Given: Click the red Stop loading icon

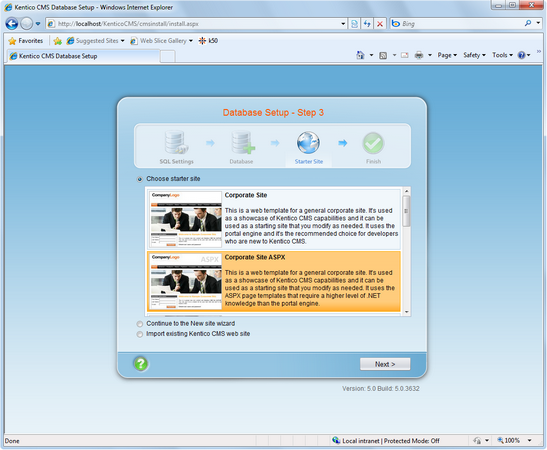Looking at the screenshot, I should pyautogui.click(x=380, y=24).
